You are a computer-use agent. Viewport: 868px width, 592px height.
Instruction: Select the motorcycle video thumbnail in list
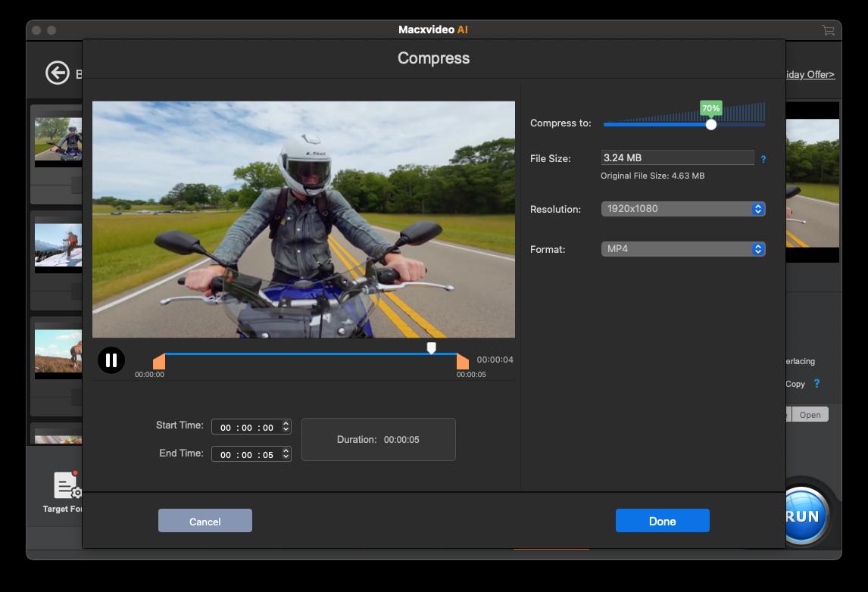click(x=58, y=139)
